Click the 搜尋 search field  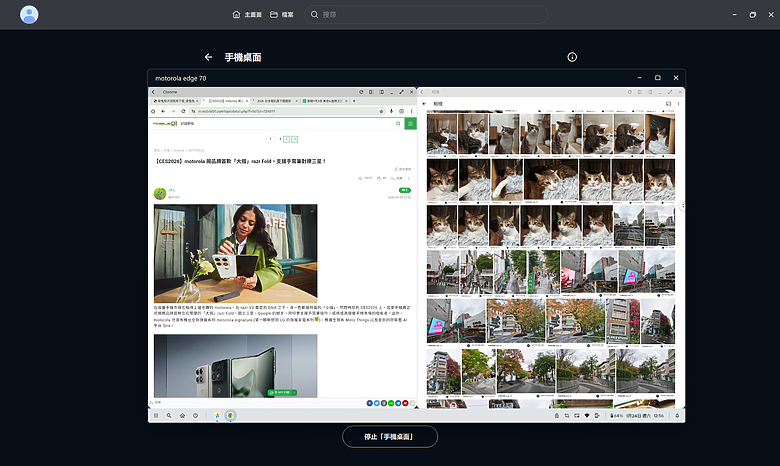click(x=430, y=15)
